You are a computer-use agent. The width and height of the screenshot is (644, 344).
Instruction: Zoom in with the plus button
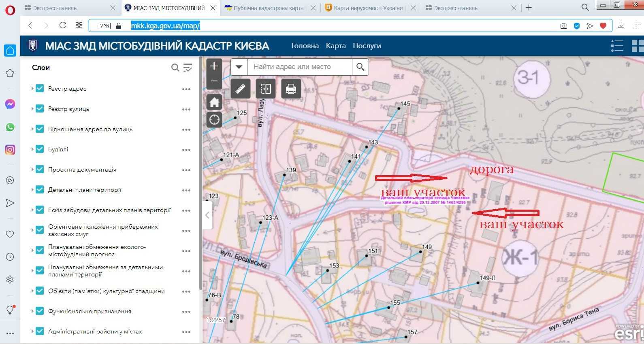pos(214,66)
